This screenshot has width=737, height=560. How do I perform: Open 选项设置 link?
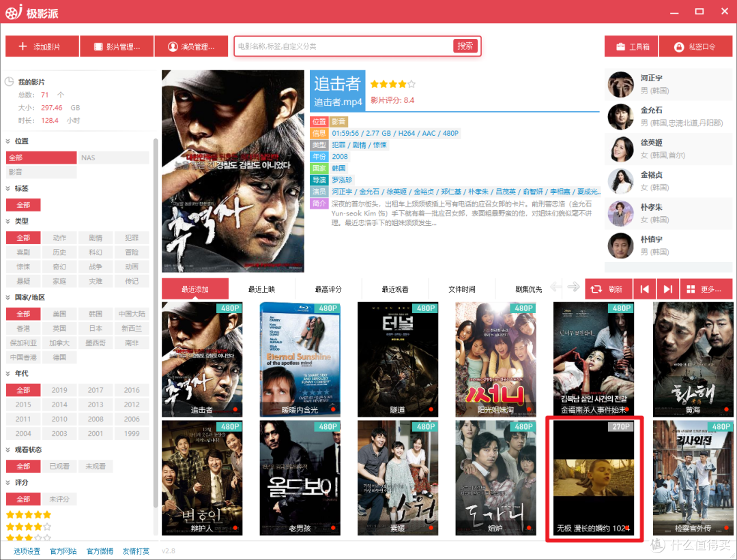[x=27, y=551]
